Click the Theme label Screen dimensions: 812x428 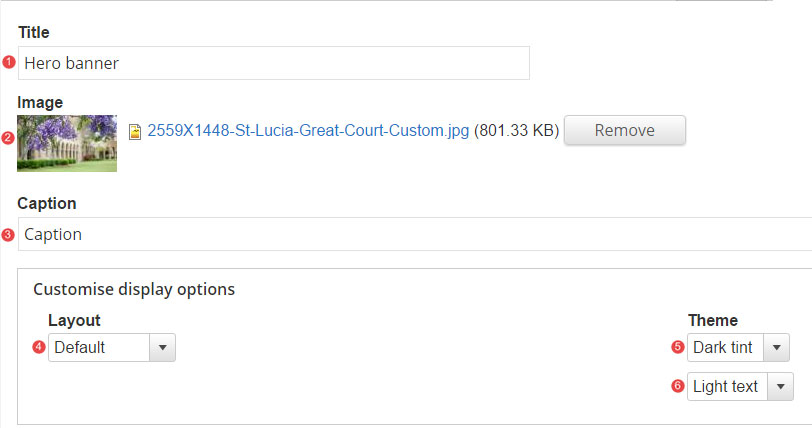713,320
